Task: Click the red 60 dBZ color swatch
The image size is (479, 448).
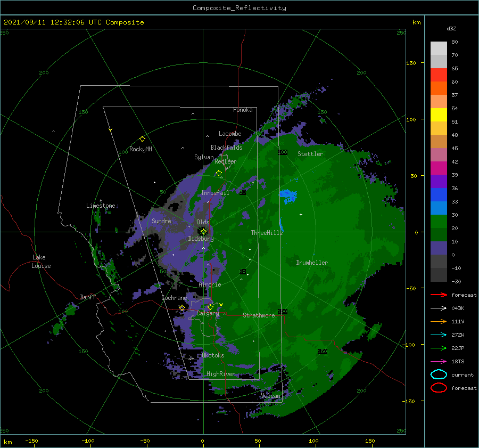Action: pos(439,75)
